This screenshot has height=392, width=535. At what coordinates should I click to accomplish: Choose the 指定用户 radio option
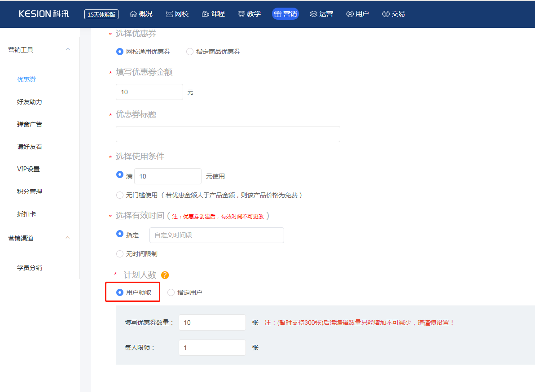(x=171, y=292)
